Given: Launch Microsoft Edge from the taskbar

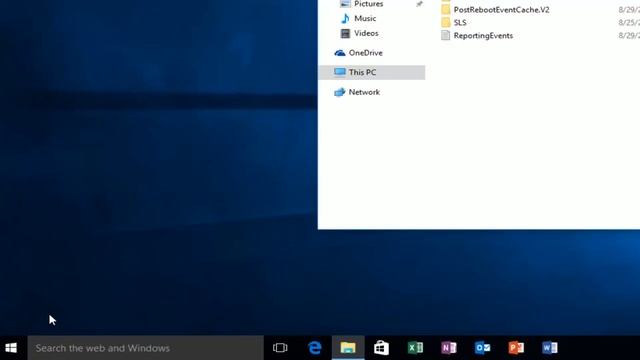Looking at the screenshot, I should [x=315, y=348].
